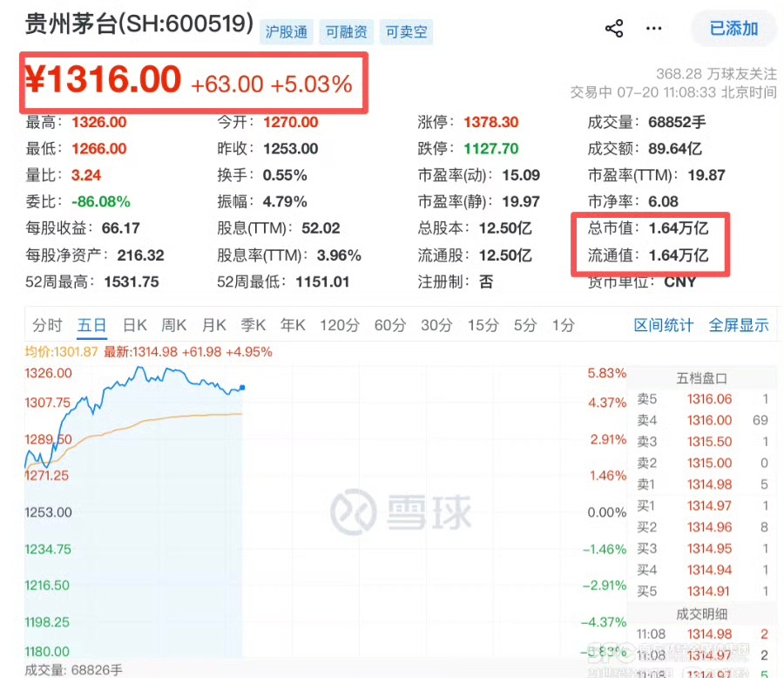Image resolution: width=784 pixels, height=678 pixels.
Task: Click the current price ¥1316.00
Action: pos(103,79)
